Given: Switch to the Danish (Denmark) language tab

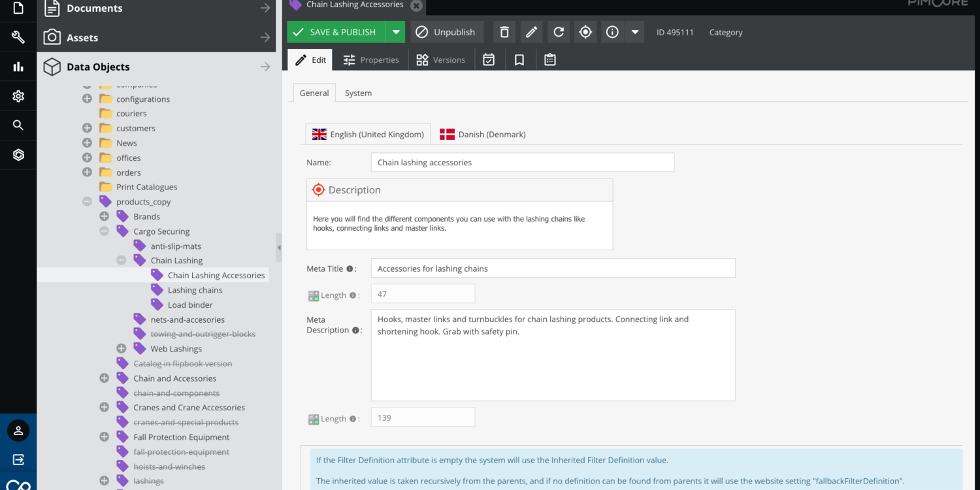Looking at the screenshot, I should pyautogui.click(x=483, y=134).
